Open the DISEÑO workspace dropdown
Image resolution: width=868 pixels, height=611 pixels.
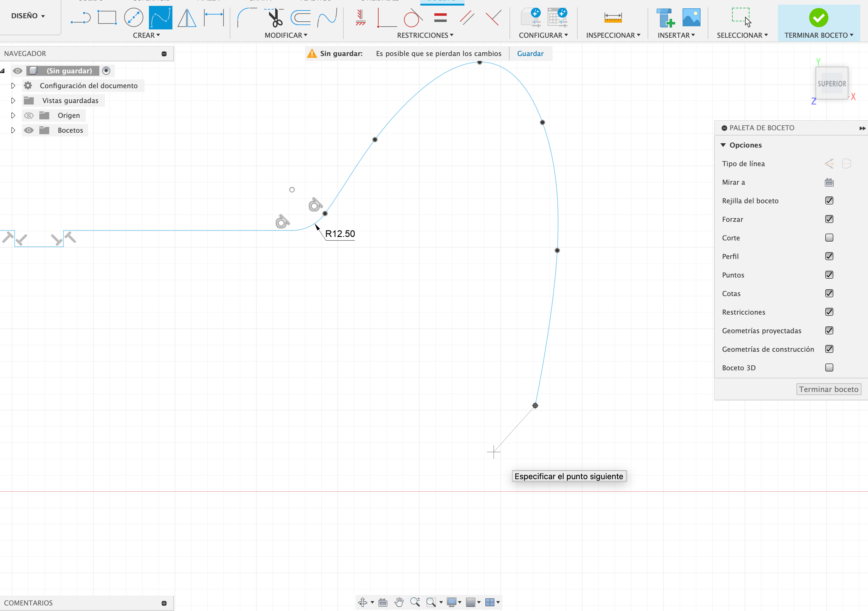[28, 16]
